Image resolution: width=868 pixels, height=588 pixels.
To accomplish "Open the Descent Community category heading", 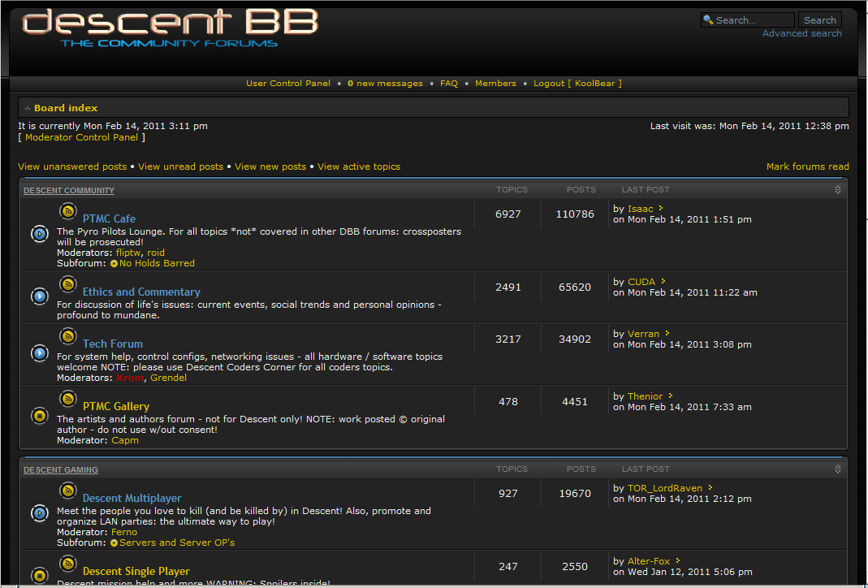I will pyautogui.click(x=69, y=191).
